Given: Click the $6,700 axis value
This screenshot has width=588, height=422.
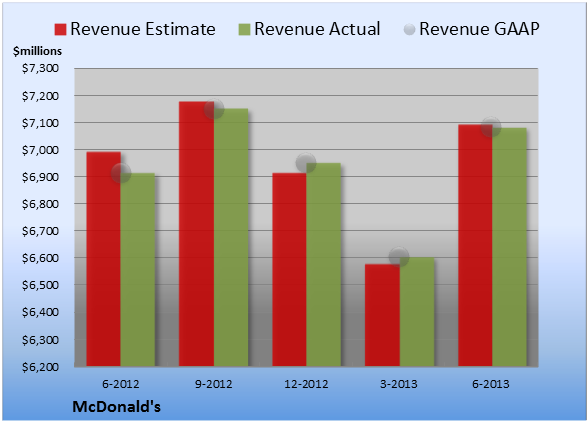Looking at the screenshot, I should (x=40, y=231).
